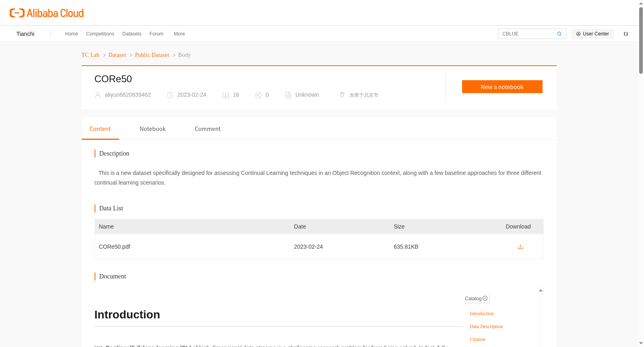Click the fullscreen toggle icon near User Center
The height and width of the screenshot is (347, 644).
[x=626, y=34]
